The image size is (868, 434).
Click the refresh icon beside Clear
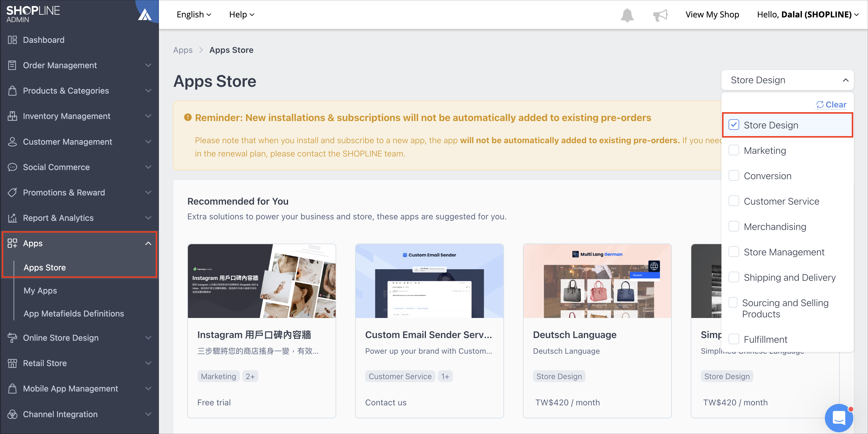[820, 105]
